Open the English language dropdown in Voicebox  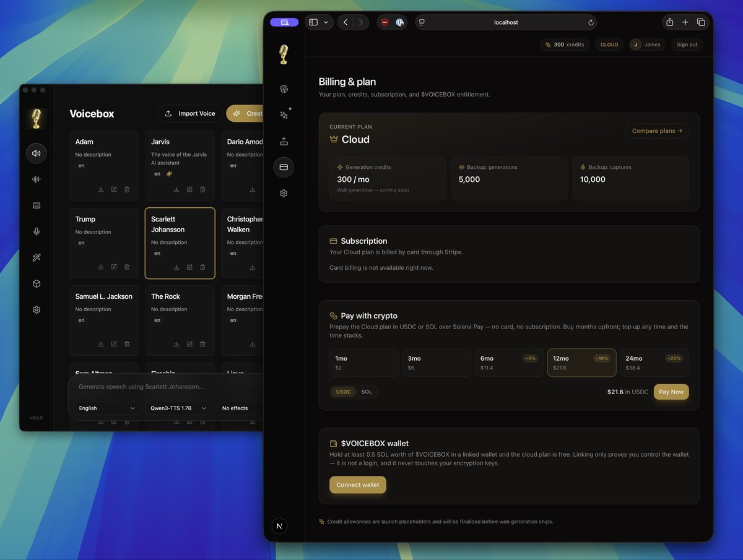click(x=107, y=408)
